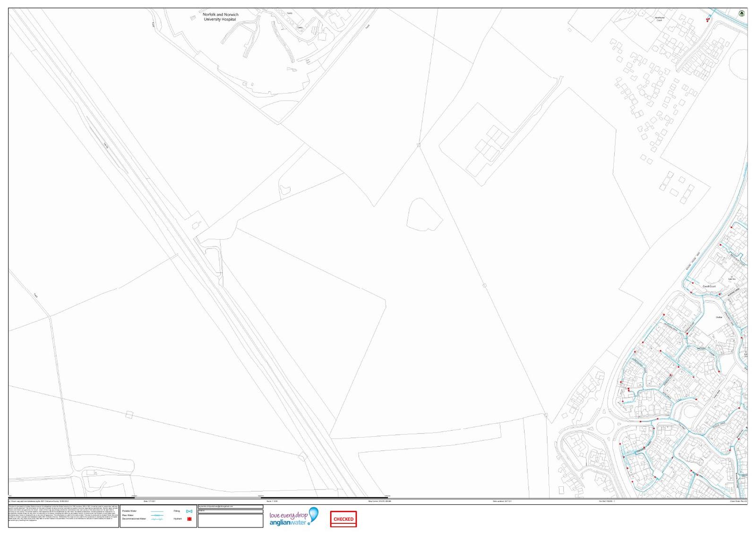Click the red CHECKED stamp
The height and width of the screenshot is (535, 756).
pos(343,519)
